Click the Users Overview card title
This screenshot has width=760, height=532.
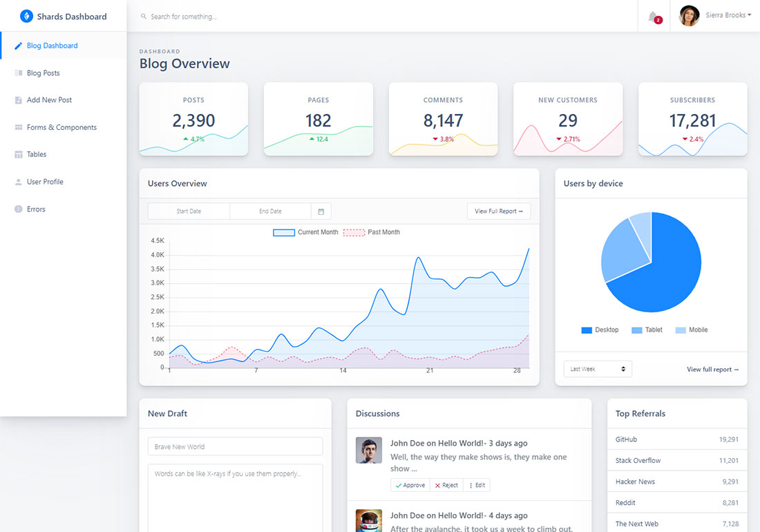coord(178,184)
